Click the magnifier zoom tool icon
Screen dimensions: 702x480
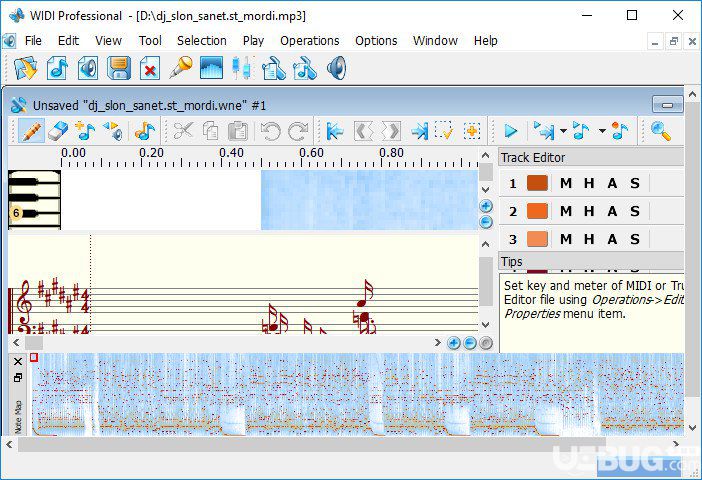[x=661, y=131]
